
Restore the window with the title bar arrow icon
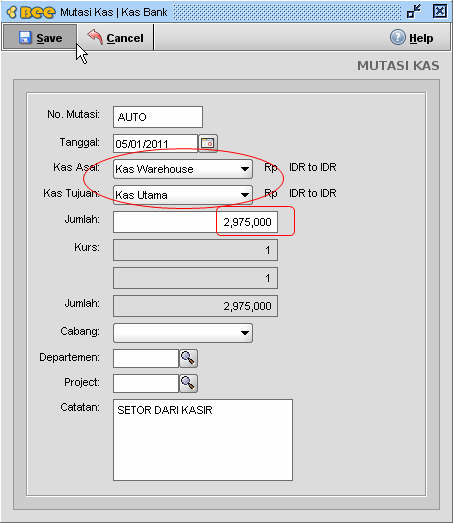414,11
